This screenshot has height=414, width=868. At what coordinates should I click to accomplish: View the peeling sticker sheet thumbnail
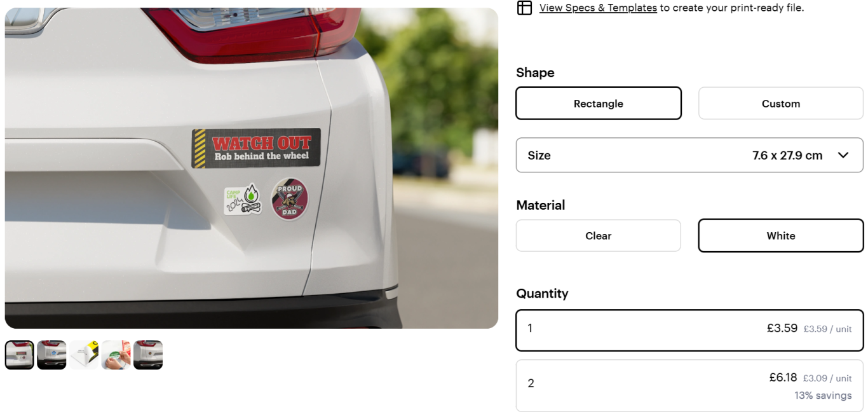84,355
